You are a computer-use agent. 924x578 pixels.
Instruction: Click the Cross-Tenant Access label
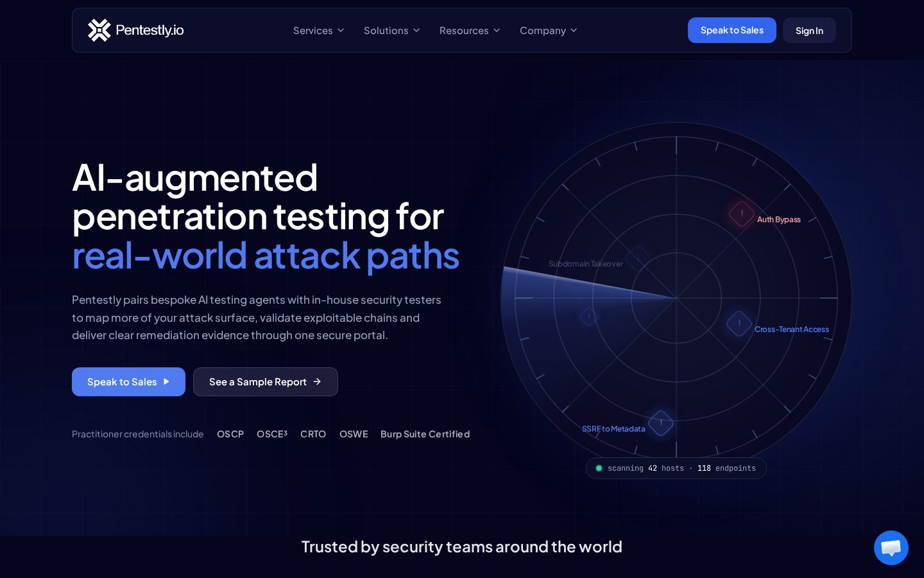[792, 329]
